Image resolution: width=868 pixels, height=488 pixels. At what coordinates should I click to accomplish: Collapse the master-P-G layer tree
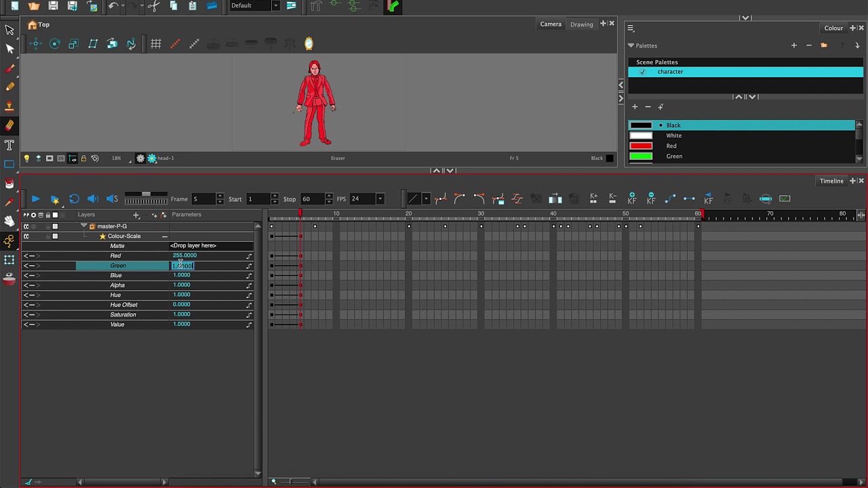83,226
